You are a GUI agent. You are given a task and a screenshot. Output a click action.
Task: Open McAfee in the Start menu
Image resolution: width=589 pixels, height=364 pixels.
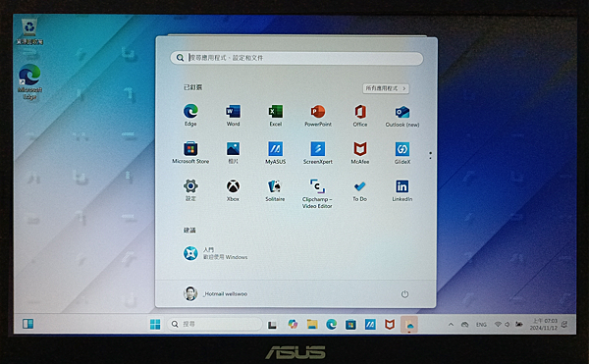tap(360, 152)
